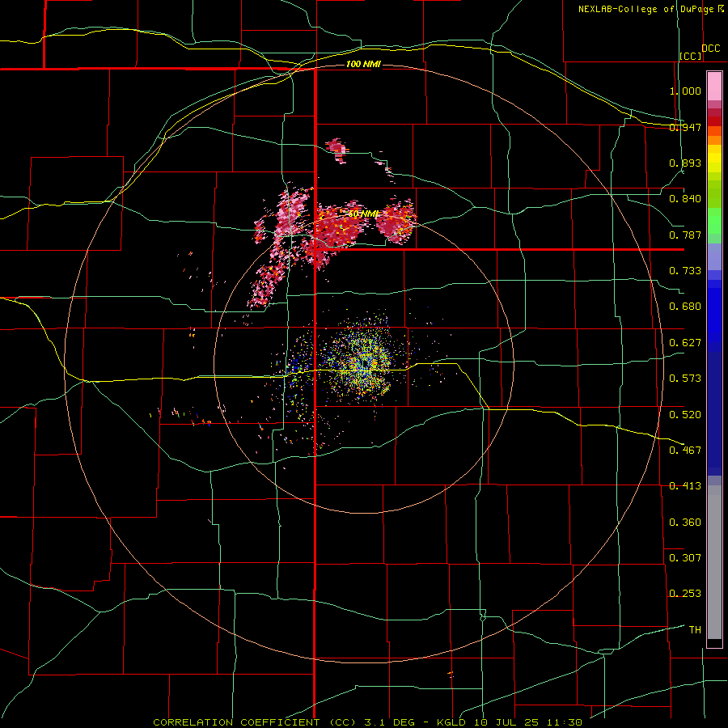Viewport: 728px width, 728px height.
Task: Click the Correlation Coefficient KGLD caption at the bottom
Action: [x=368, y=722]
